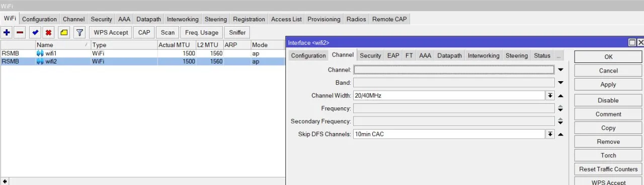Screen dimensions: 644x185
Task: Click the Torch button
Action: pyautogui.click(x=608, y=155)
